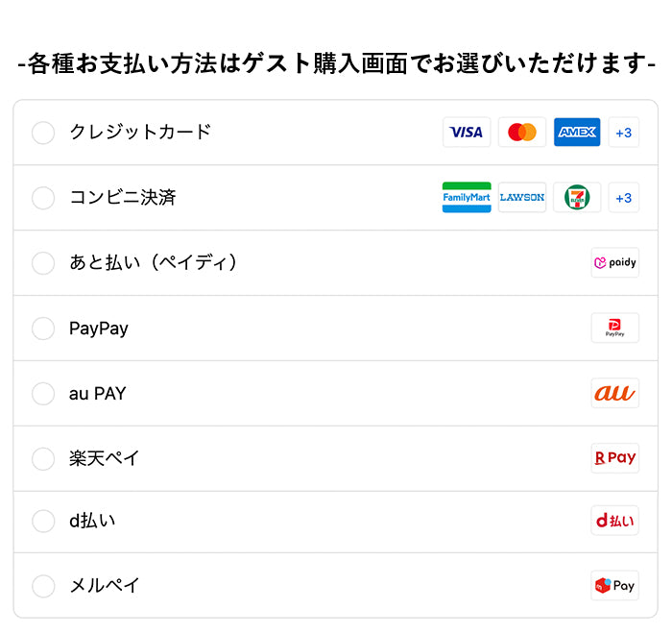Click the au PAY logo icon
This screenshot has height=634, width=672.
click(614, 393)
